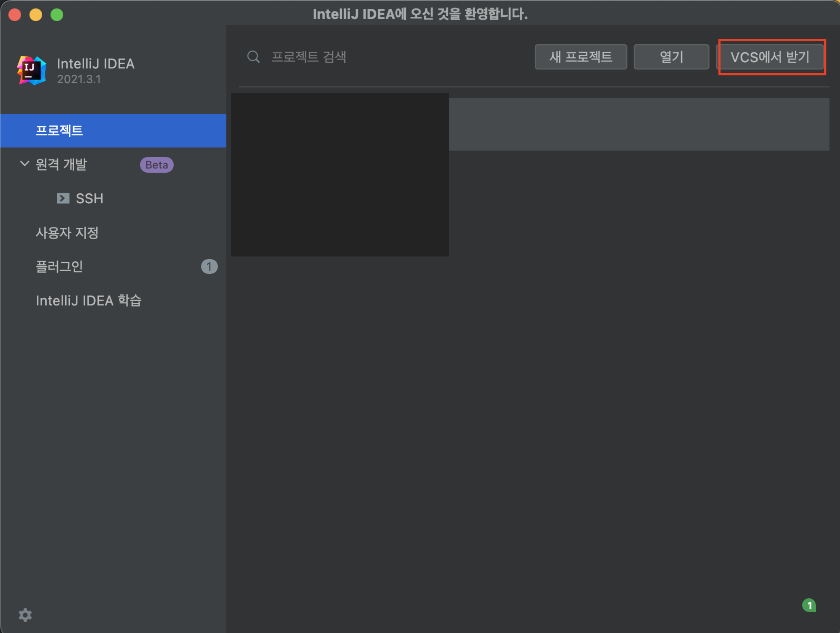
Task: Click the version text 2021.3.1
Action: (x=79, y=80)
